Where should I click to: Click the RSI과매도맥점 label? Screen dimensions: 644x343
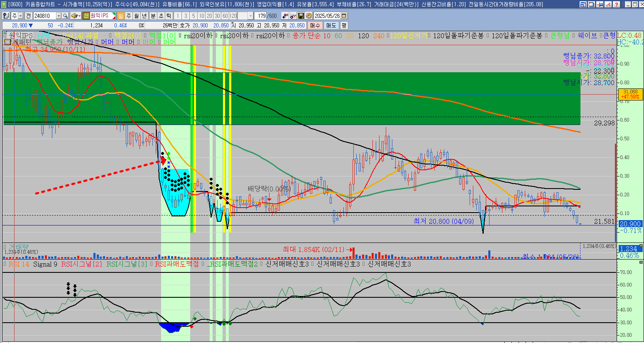point(177,264)
